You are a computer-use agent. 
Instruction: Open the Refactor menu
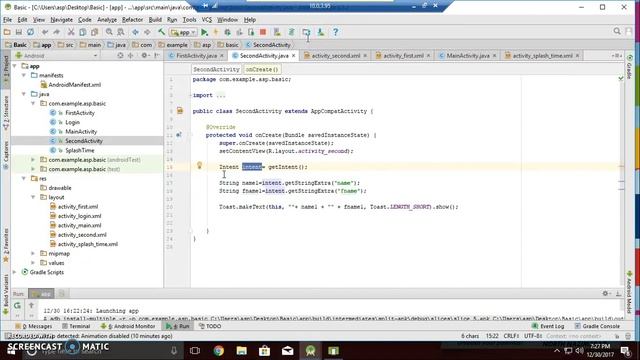point(132,20)
